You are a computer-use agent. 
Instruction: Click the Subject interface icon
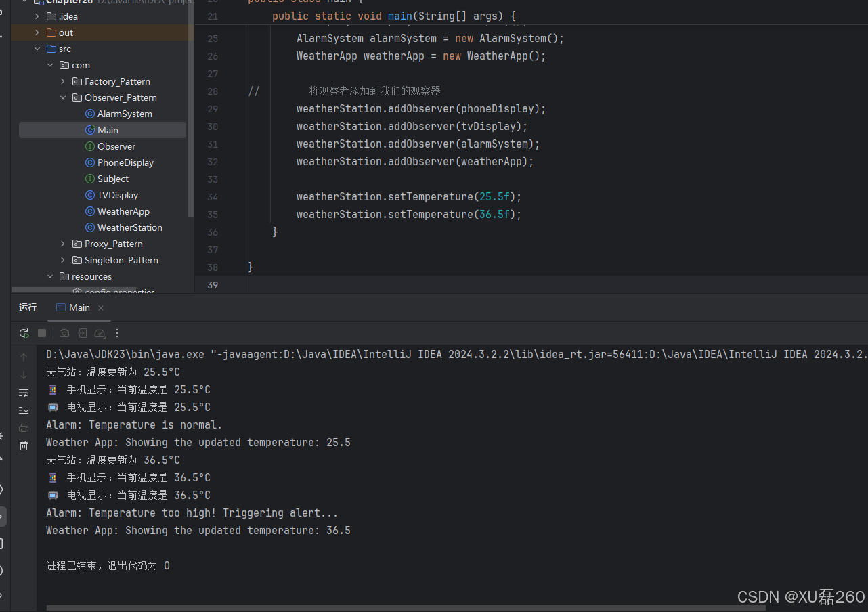[x=90, y=179]
